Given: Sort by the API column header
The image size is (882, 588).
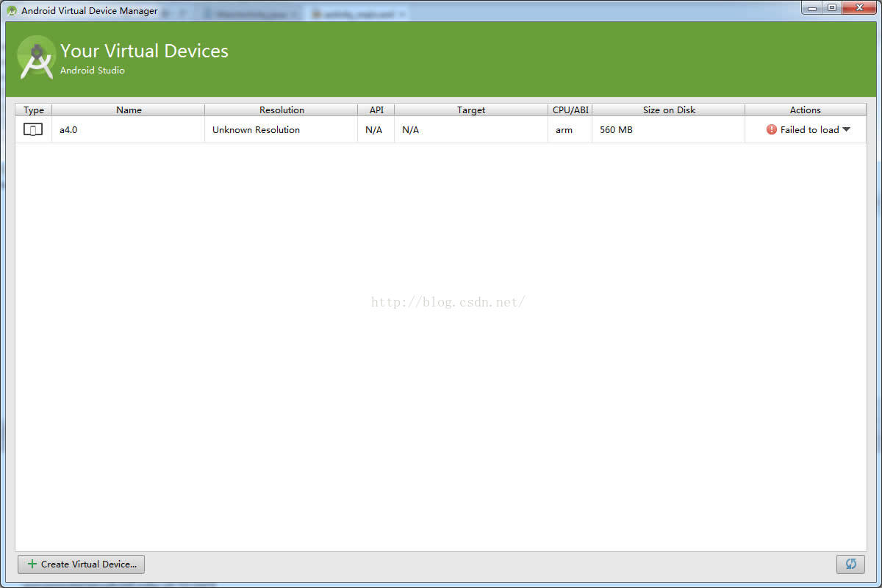Looking at the screenshot, I should pyautogui.click(x=376, y=110).
